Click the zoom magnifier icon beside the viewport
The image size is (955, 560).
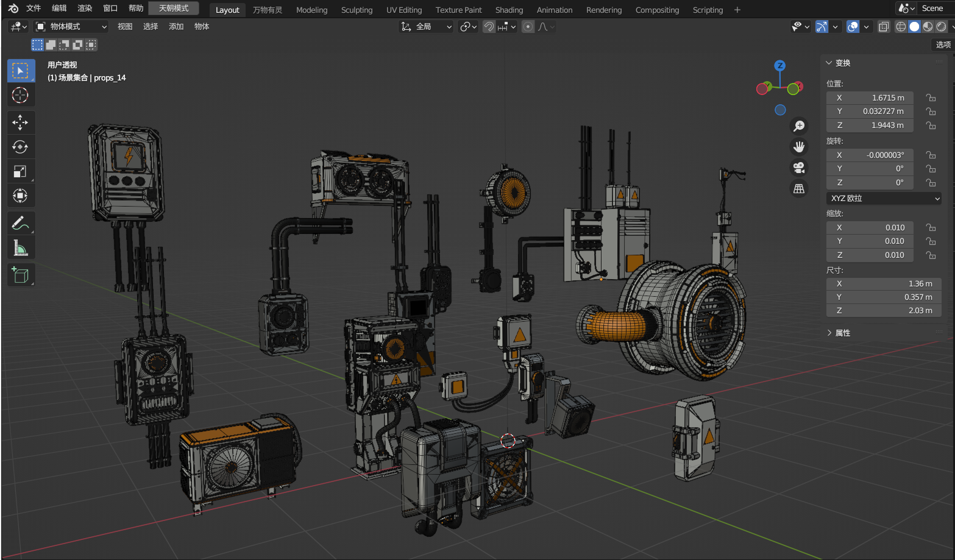click(x=799, y=126)
